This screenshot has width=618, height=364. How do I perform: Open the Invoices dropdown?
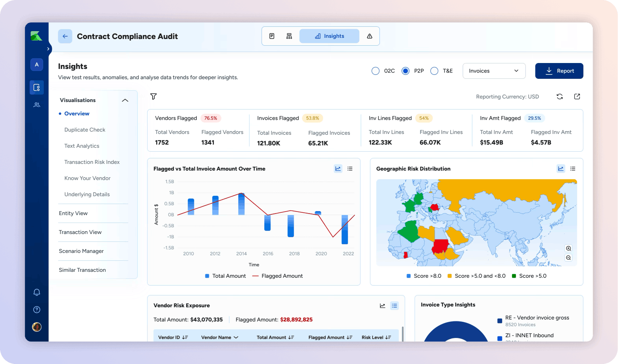[494, 71]
